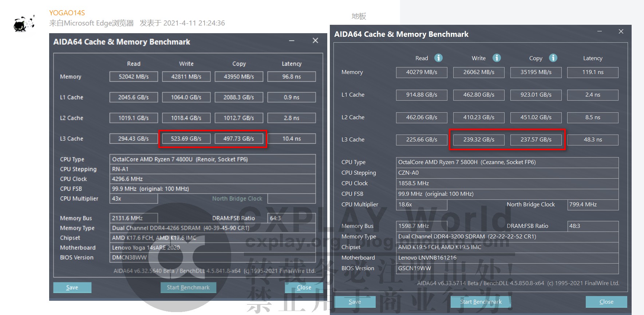Click Start Benchmark in the Ryzen 7 4800U window

[x=188, y=287]
